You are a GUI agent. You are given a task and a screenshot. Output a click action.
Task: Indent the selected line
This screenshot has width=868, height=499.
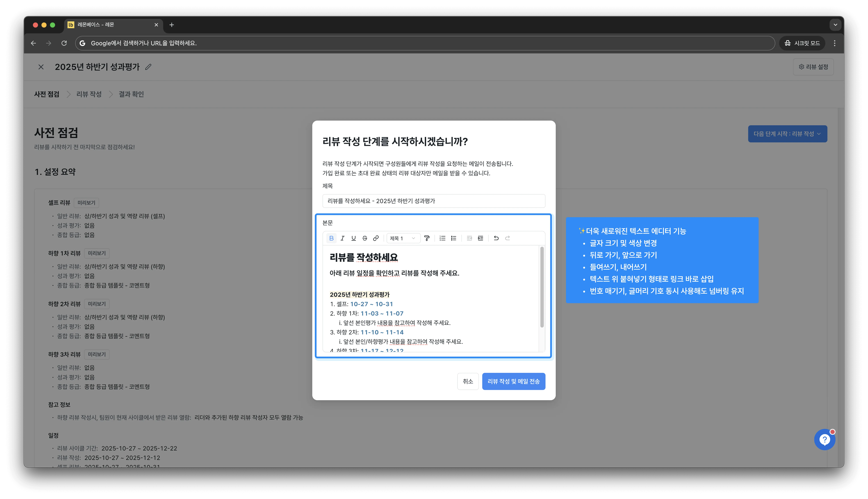[481, 238]
